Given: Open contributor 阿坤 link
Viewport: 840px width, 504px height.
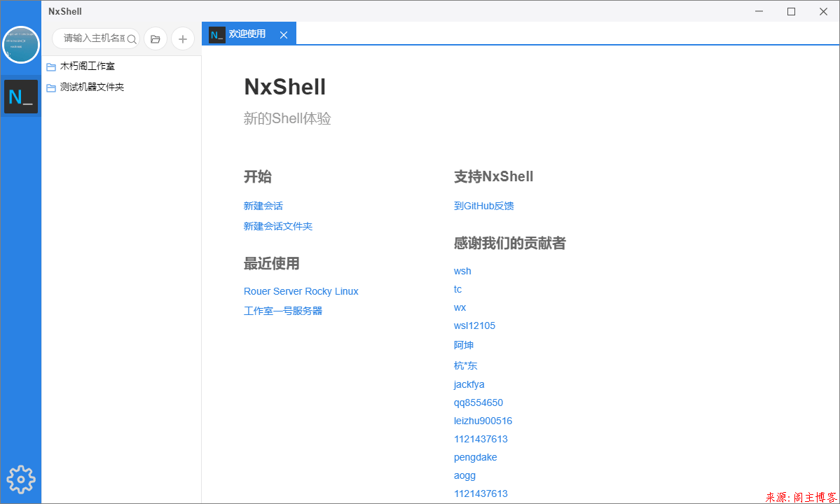Looking at the screenshot, I should 464,345.
